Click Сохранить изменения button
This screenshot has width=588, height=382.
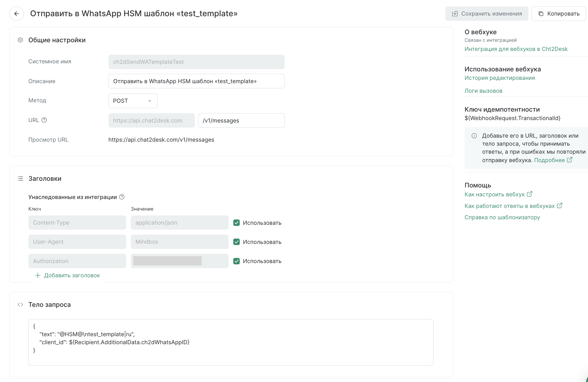tap(487, 14)
